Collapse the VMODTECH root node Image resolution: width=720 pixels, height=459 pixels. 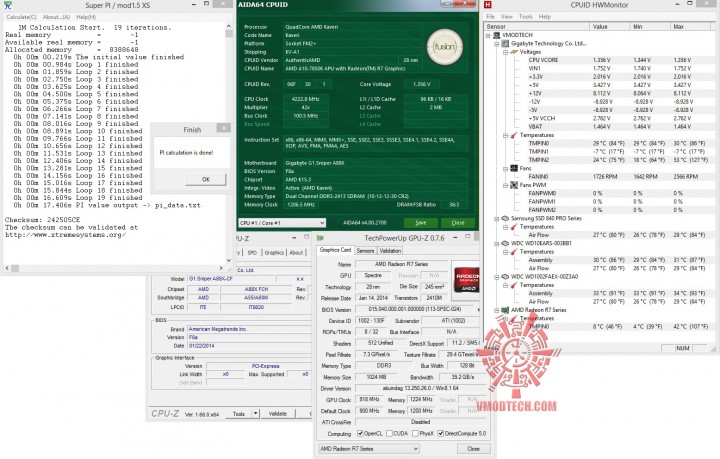[488, 35]
